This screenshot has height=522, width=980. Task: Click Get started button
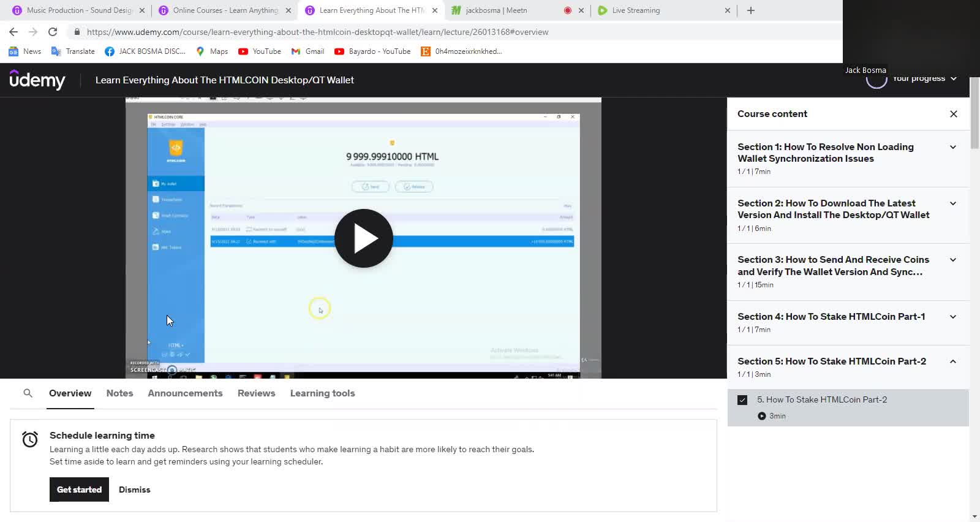coord(79,490)
